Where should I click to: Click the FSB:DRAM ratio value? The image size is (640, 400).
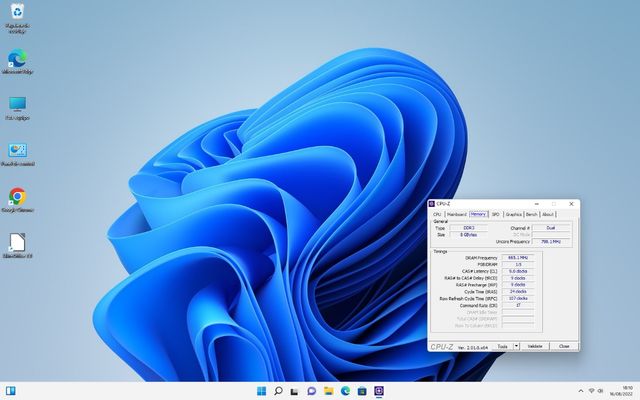tap(518, 264)
